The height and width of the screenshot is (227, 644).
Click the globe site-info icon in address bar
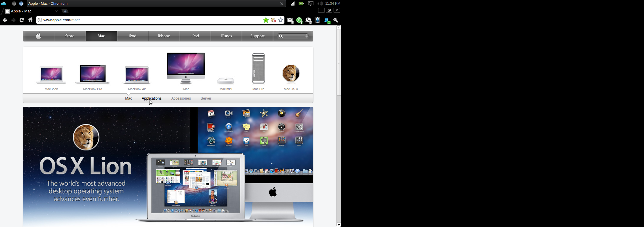(40, 20)
